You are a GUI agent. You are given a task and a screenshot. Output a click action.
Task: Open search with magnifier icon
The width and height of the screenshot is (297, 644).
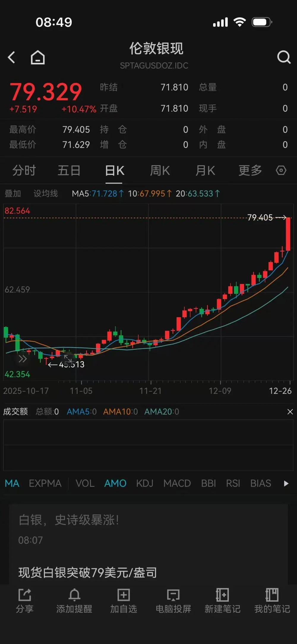pos(284,57)
